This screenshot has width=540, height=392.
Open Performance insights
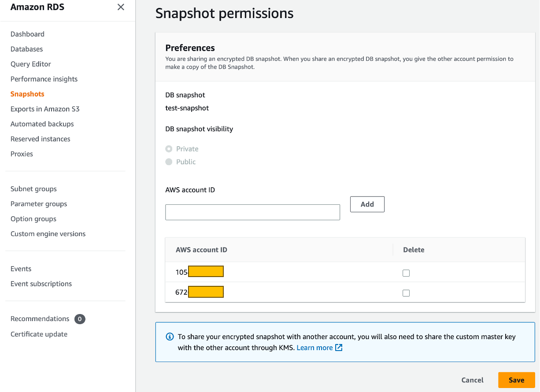(44, 79)
